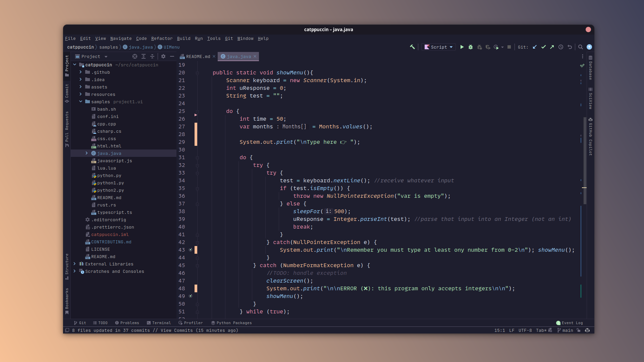Viewport: 644px width, 362px height.
Task: Open the Terminal tool window
Action: click(159, 323)
